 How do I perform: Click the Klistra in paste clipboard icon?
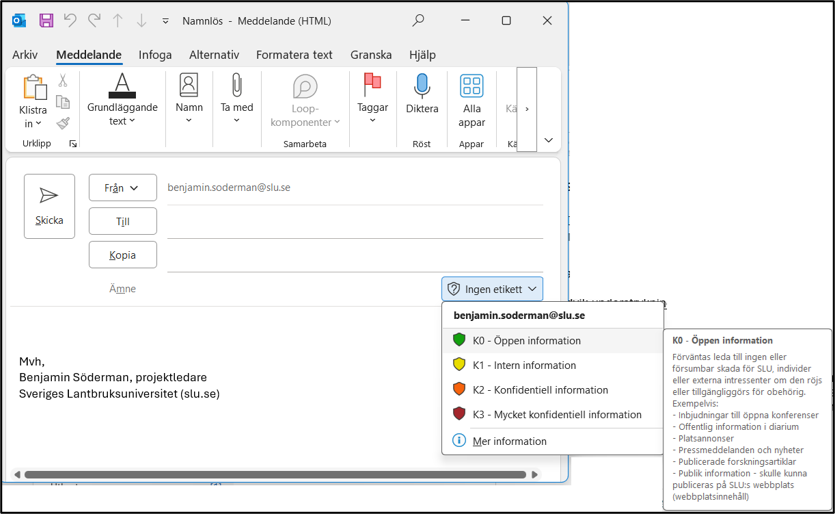coord(34,87)
